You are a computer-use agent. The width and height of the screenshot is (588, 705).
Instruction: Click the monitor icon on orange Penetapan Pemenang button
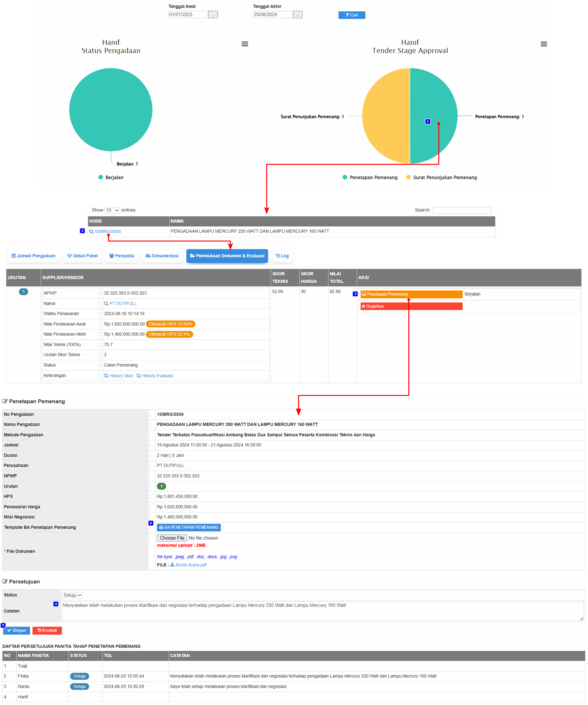tap(364, 294)
